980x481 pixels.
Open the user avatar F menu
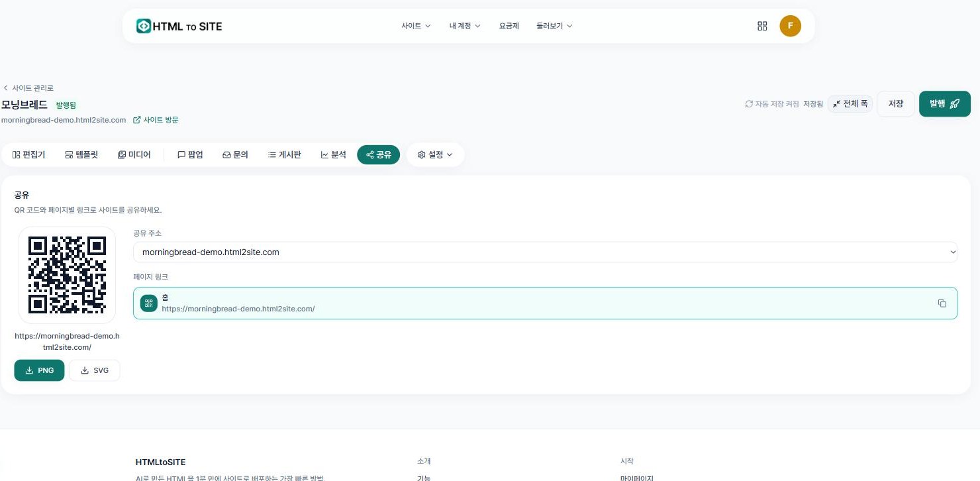point(791,26)
